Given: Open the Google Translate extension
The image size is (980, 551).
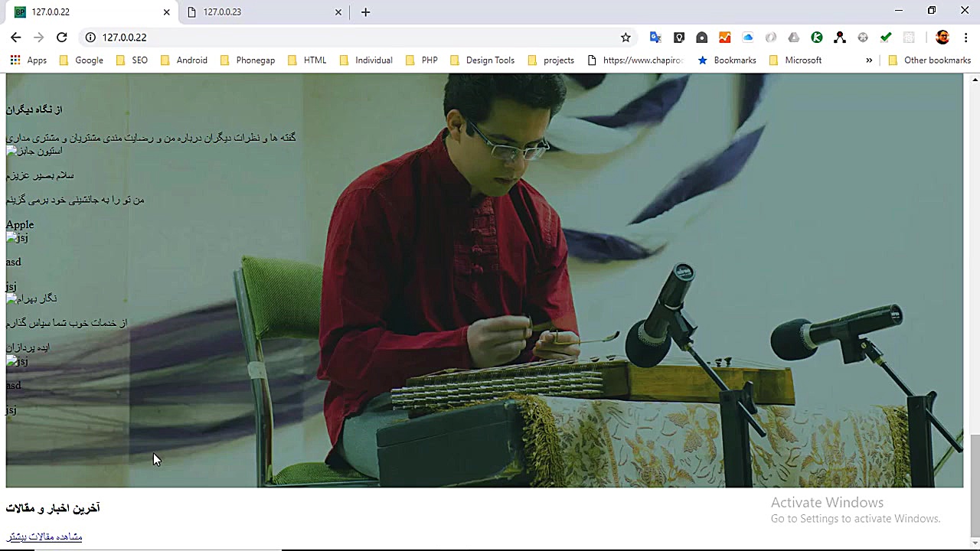Looking at the screenshot, I should coord(655,37).
